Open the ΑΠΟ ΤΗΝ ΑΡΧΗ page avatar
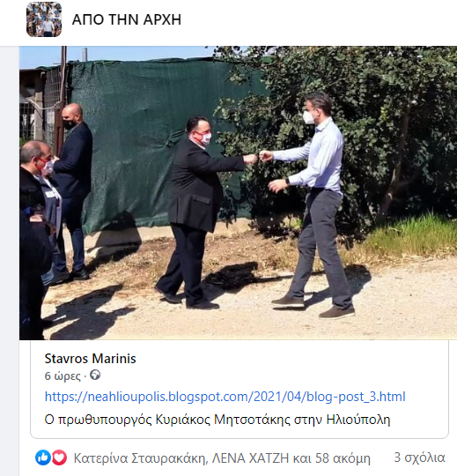The image size is (457, 476). click(44, 19)
